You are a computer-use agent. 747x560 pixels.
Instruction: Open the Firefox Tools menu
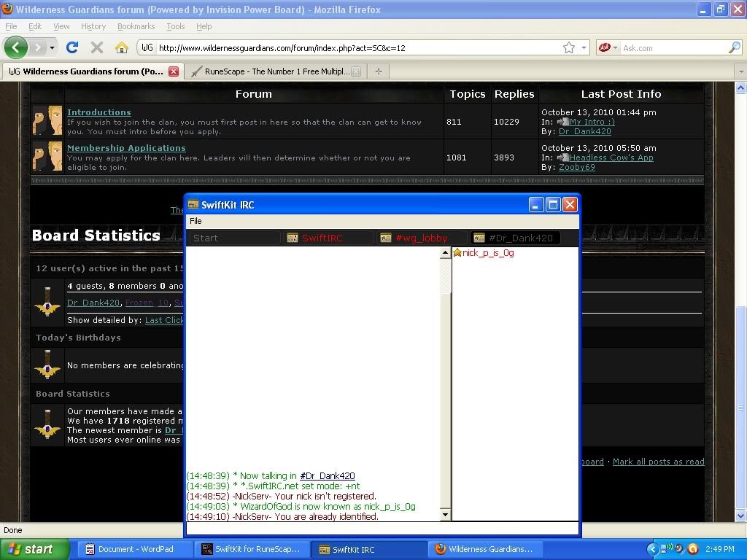(x=175, y=26)
